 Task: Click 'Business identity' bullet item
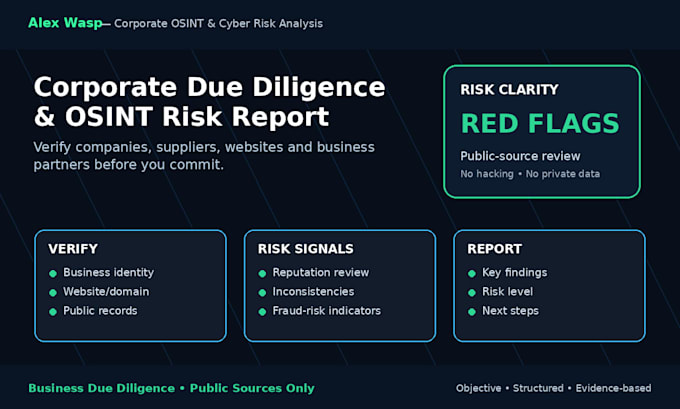point(108,272)
